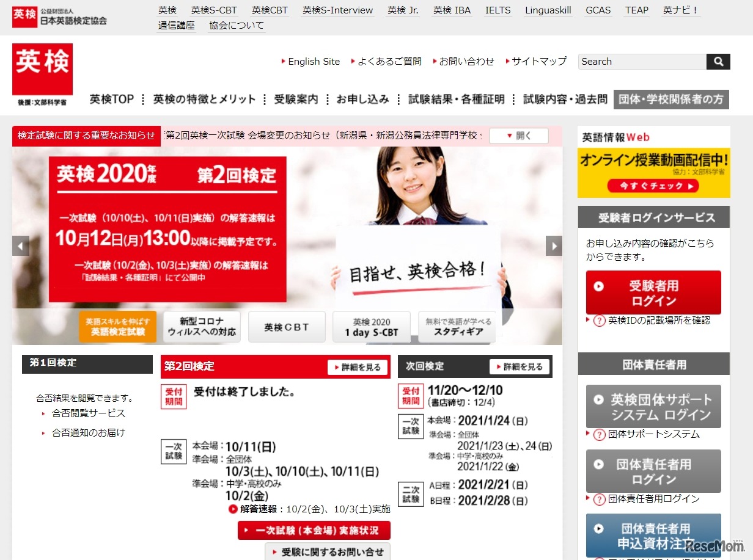The height and width of the screenshot is (560, 753).
Task: Open 英検 Jr. top link
Action: 403,10
